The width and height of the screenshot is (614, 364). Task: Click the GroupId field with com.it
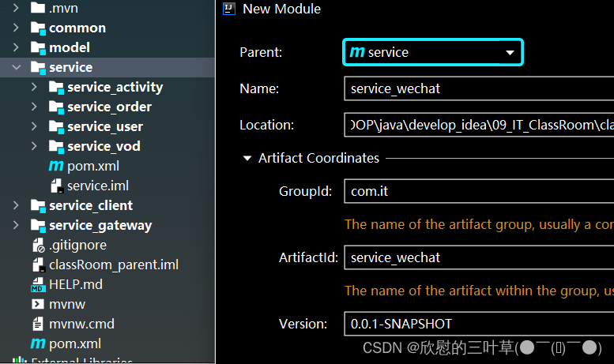[479, 191]
